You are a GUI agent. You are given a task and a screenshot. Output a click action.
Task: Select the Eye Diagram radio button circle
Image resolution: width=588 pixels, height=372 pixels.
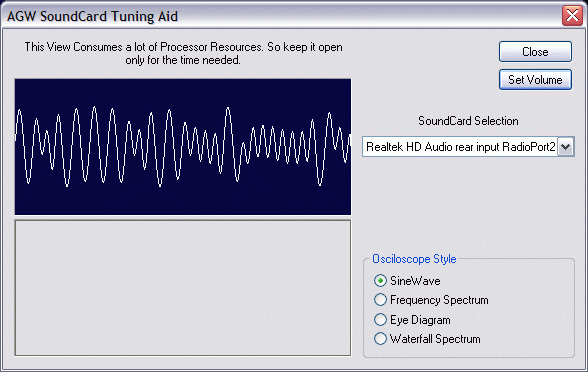tap(380, 320)
